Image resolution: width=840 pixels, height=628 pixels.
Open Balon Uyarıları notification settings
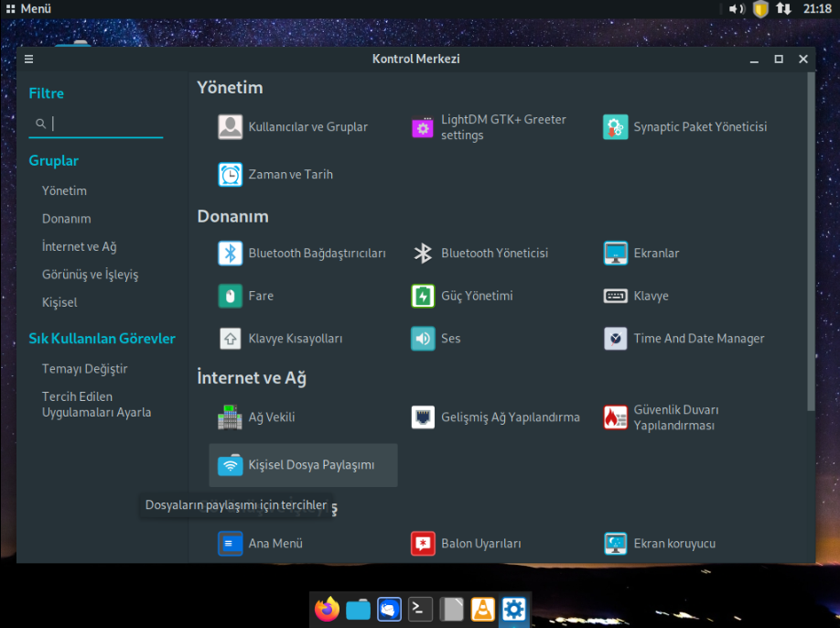coord(466,544)
